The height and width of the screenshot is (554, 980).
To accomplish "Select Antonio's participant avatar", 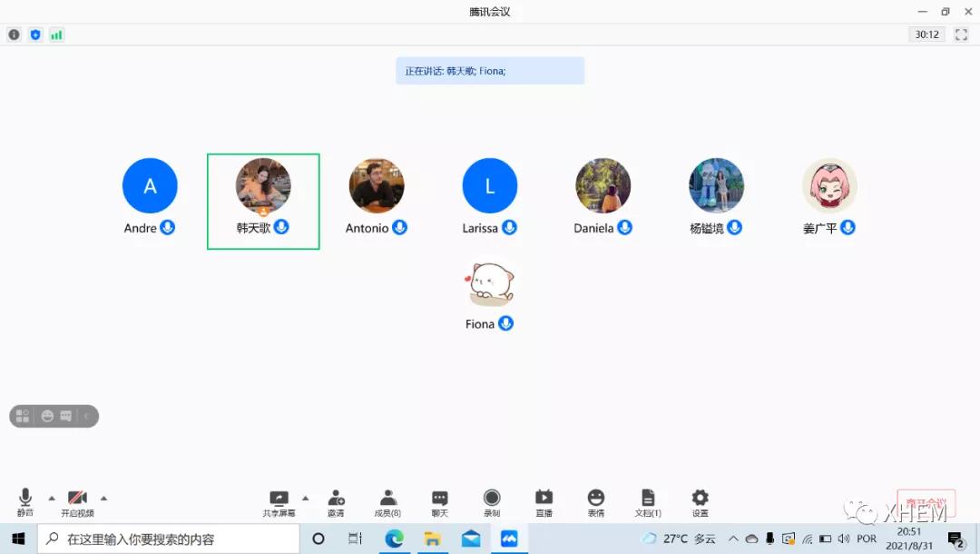I will (377, 186).
